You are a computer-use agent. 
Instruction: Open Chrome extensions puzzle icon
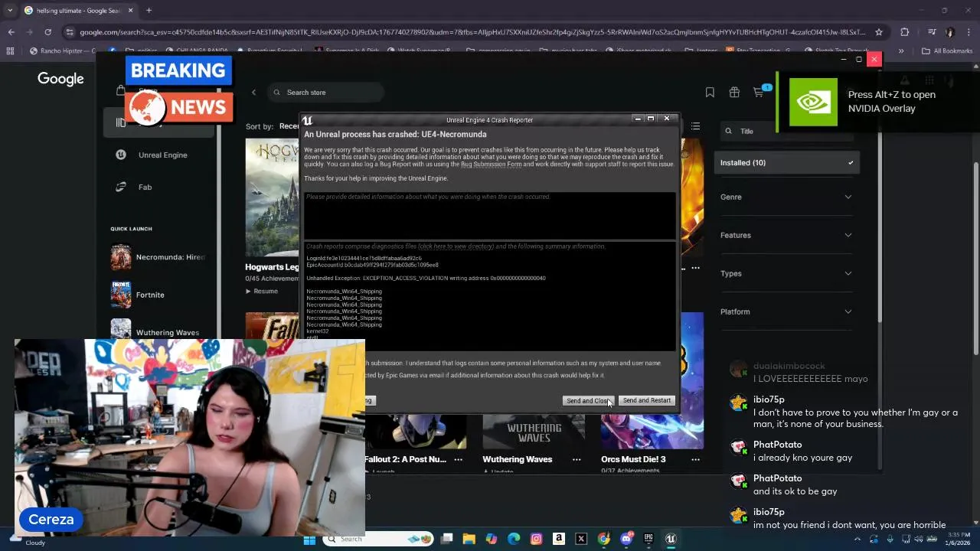[905, 32]
